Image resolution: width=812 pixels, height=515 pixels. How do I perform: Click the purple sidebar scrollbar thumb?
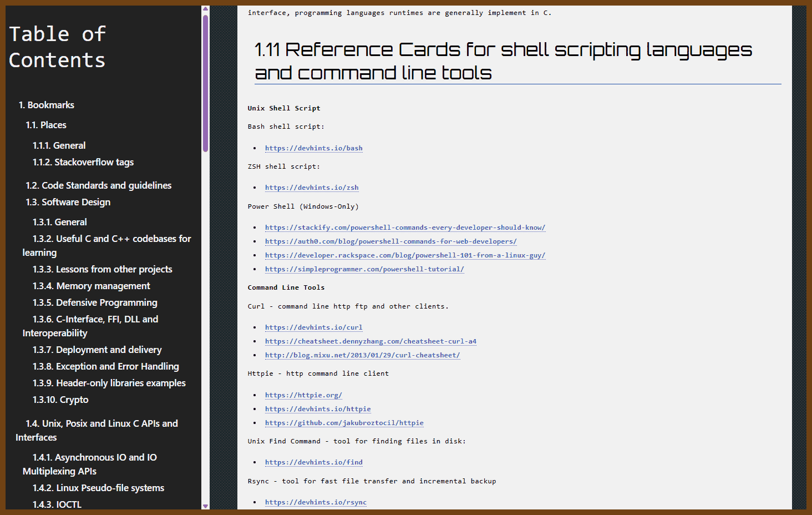[x=205, y=83]
